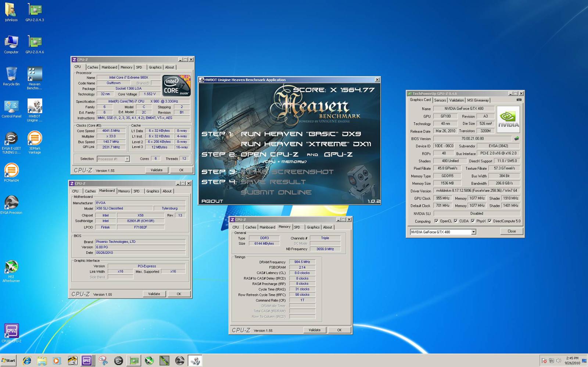Select Heaven Benchmark desktop shortcut
Screen dimensions: 588x367
pos(35,78)
